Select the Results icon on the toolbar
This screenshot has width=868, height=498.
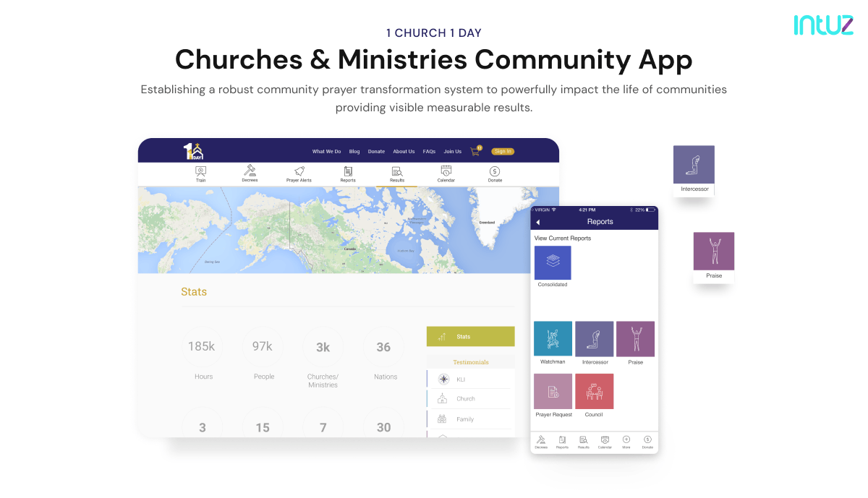pyautogui.click(x=397, y=173)
